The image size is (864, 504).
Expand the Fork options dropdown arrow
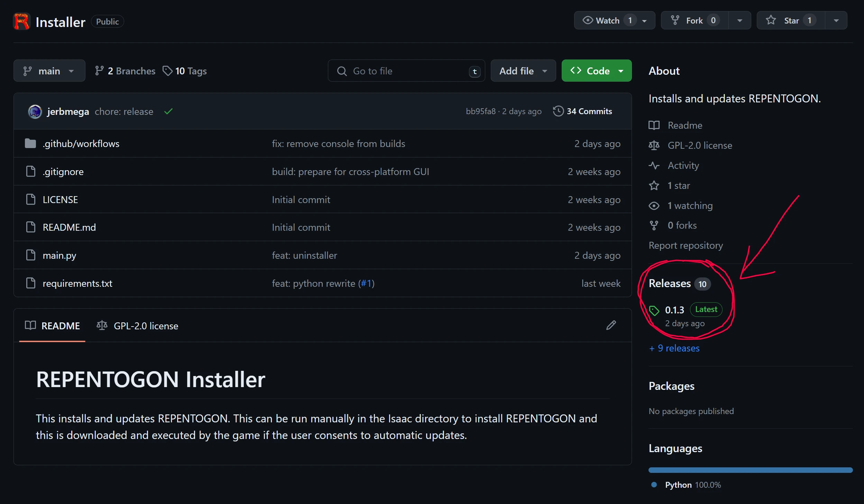(x=740, y=21)
